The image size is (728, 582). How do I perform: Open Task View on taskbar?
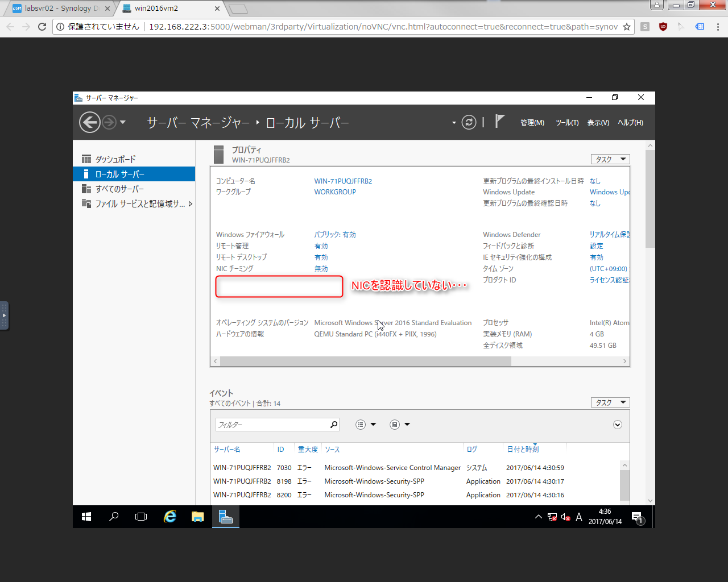point(141,517)
